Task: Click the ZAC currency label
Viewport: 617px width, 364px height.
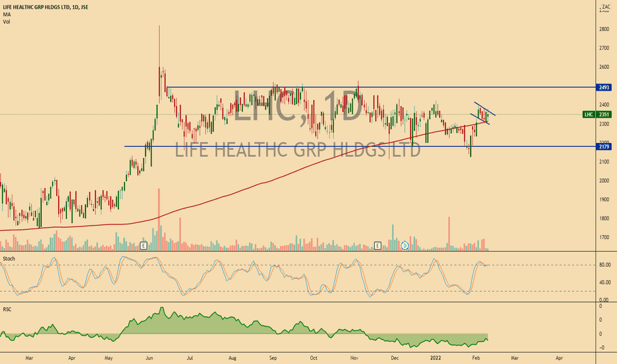Action: 606,7
